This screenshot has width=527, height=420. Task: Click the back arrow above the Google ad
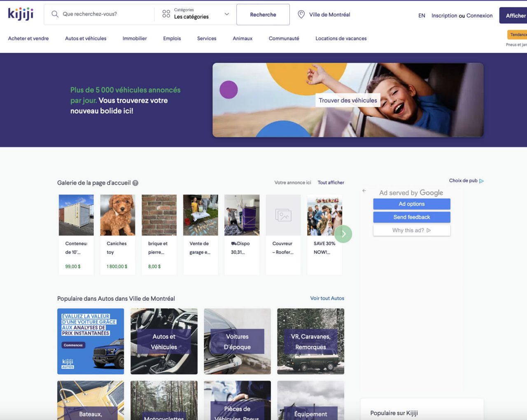click(x=364, y=190)
